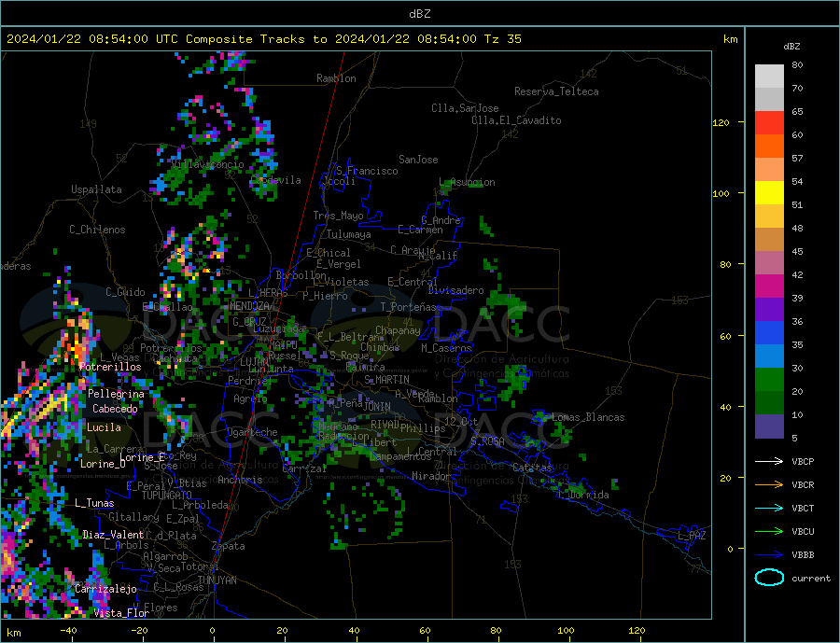Click the 'Ugarteche' map label
This screenshot has height=643, width=840.
[252, 432]
